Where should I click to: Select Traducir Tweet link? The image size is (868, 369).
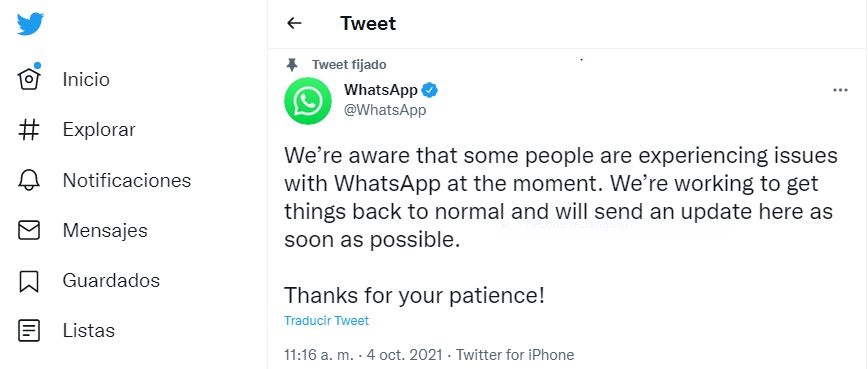point(327,320)
